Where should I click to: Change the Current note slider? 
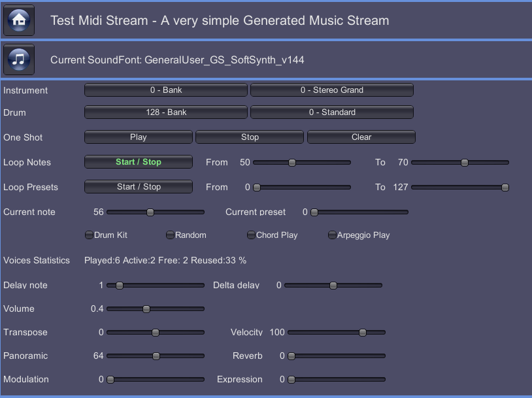[156, 212]
